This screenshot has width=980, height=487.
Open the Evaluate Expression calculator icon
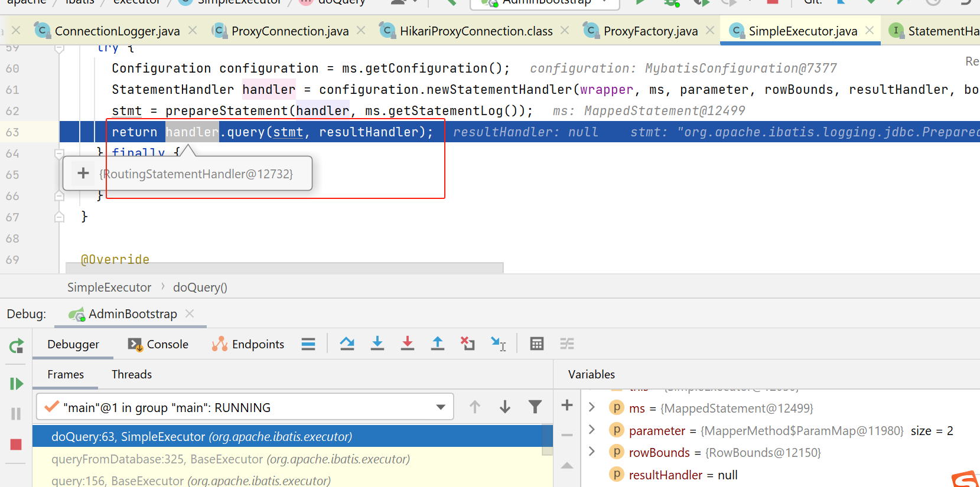tap(536, 344)
